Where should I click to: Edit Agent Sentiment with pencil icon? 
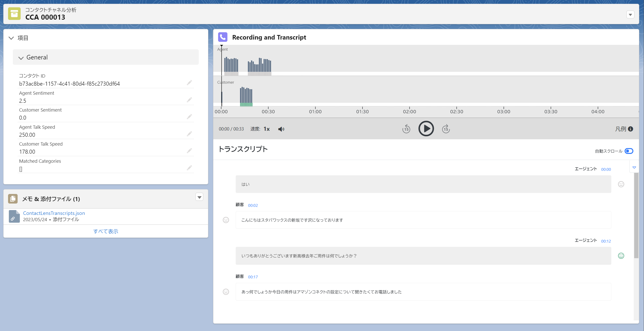[189, 100]
